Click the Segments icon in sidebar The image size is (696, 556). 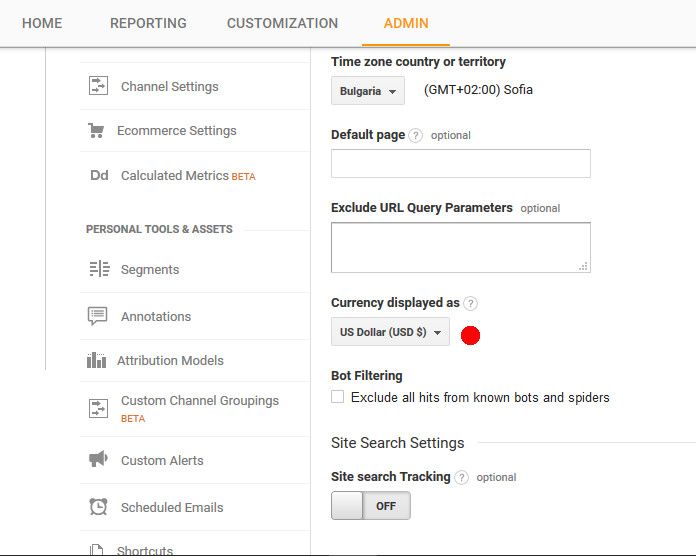coord(99,269)
